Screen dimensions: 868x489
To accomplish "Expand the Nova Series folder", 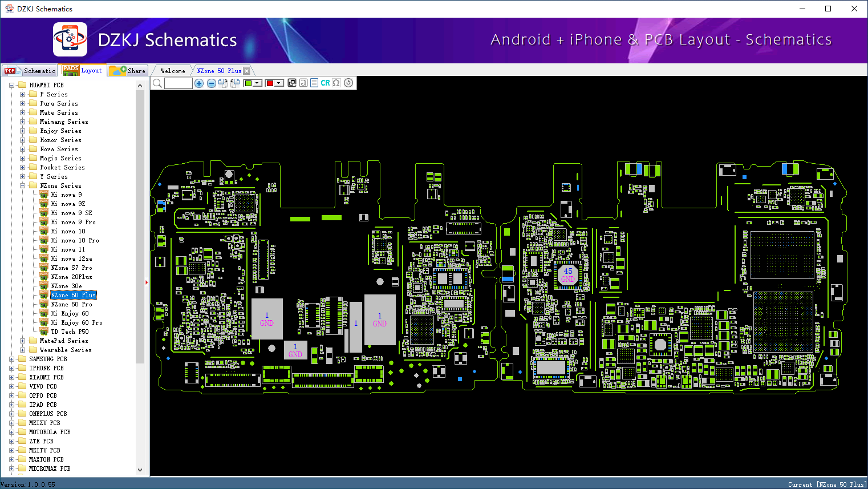I will coord(23,149).
